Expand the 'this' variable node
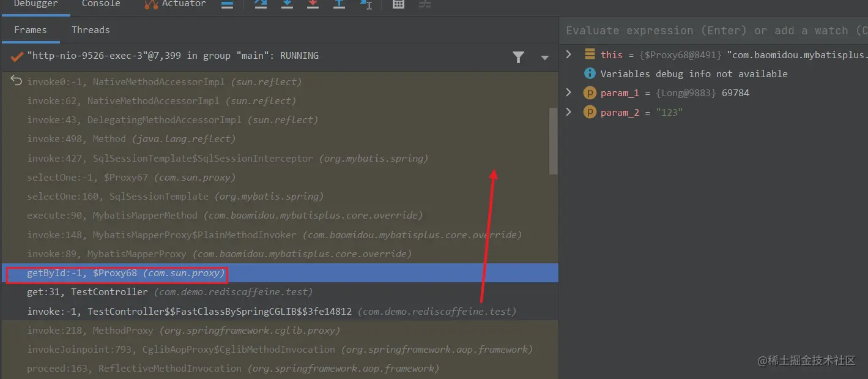Screen dimensions: 868x379 click(568, 54)
